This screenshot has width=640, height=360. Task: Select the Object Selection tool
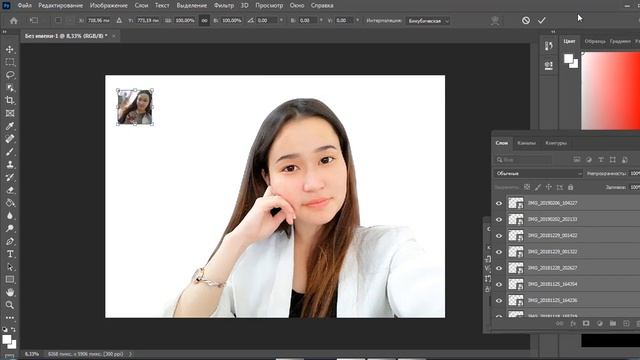[x=10, y=87]
